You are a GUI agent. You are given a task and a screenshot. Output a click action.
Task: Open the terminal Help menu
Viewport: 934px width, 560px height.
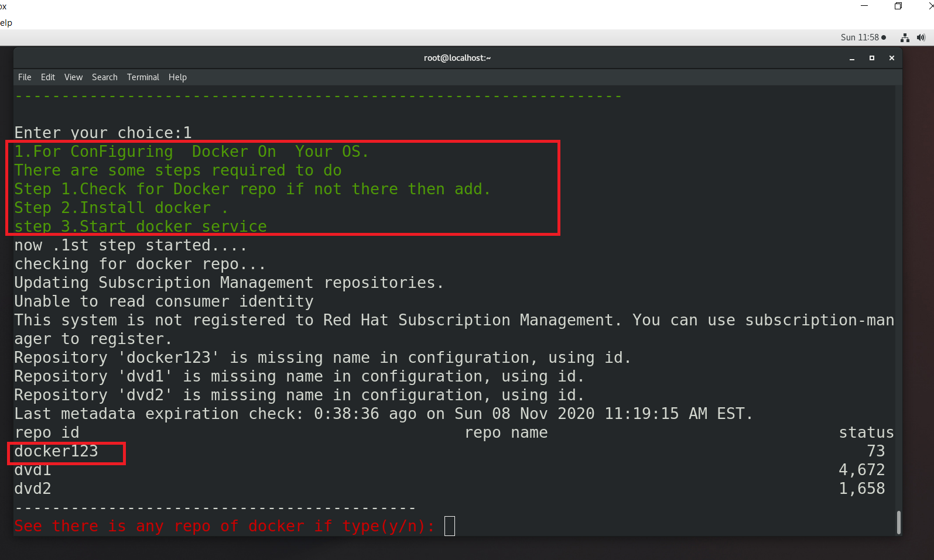(x=177, y=77)
